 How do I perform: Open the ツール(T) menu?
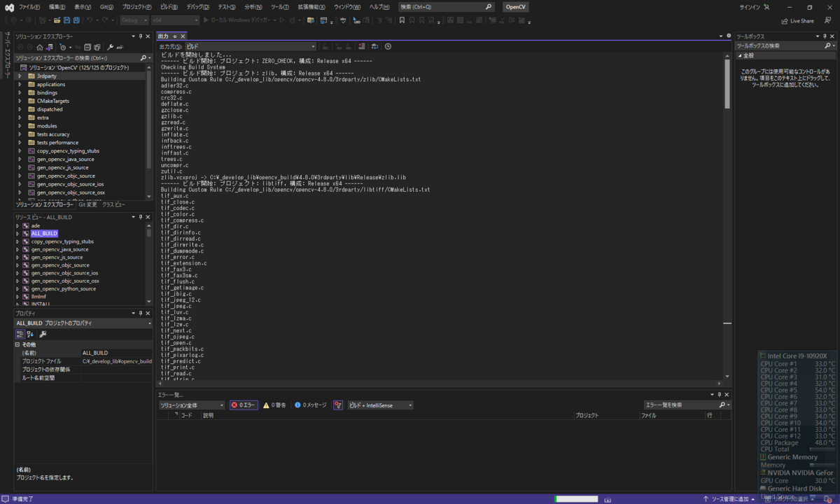pyautogui.click(x=280, y=6)
